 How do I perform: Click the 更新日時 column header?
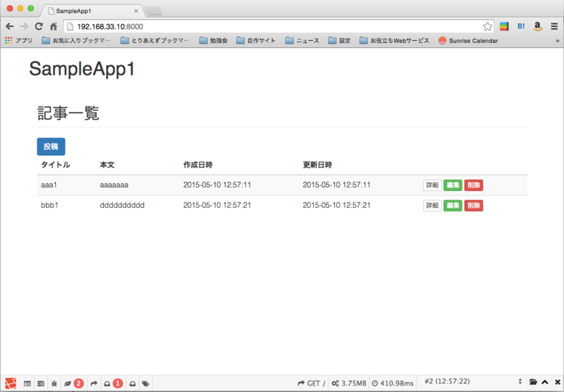317,165
